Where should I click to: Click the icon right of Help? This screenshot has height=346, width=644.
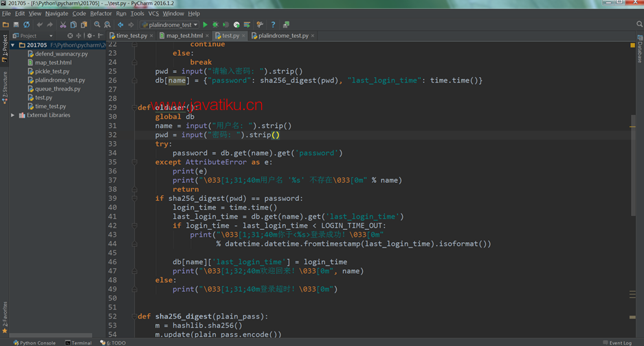(x=287, y=25)
